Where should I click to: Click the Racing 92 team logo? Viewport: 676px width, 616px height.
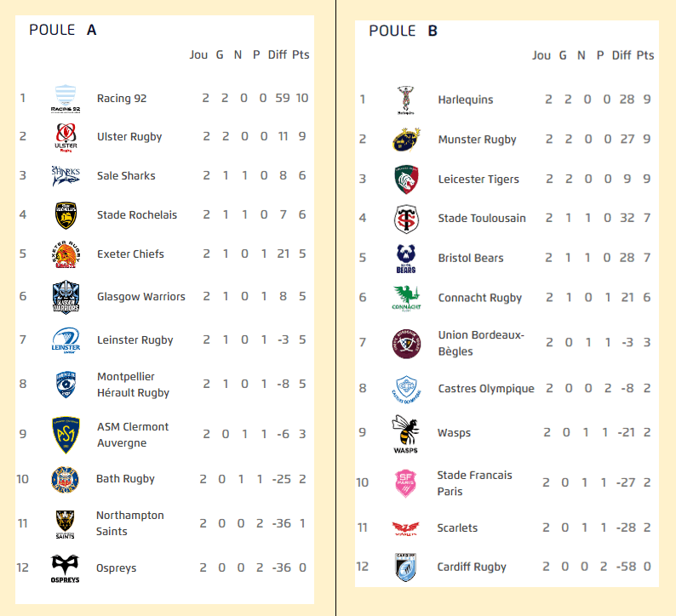66,98
